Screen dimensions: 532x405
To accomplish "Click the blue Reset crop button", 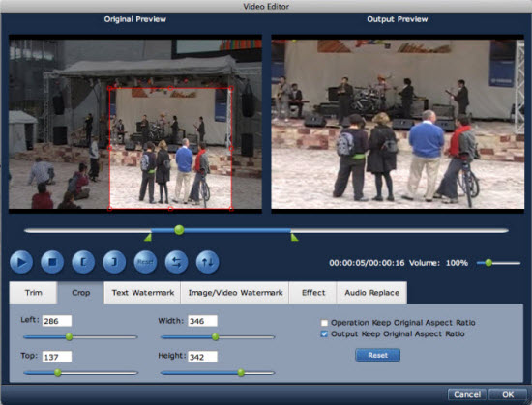I will (377, 355).
